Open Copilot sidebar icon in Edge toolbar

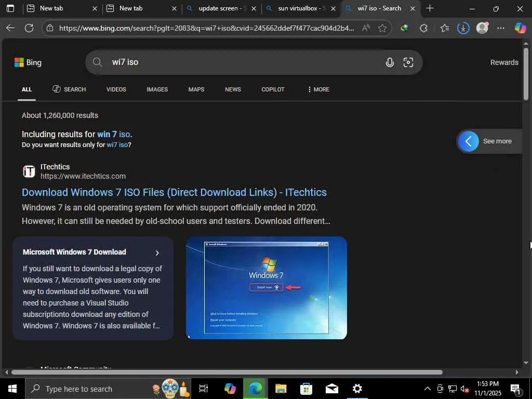point(520,28)
